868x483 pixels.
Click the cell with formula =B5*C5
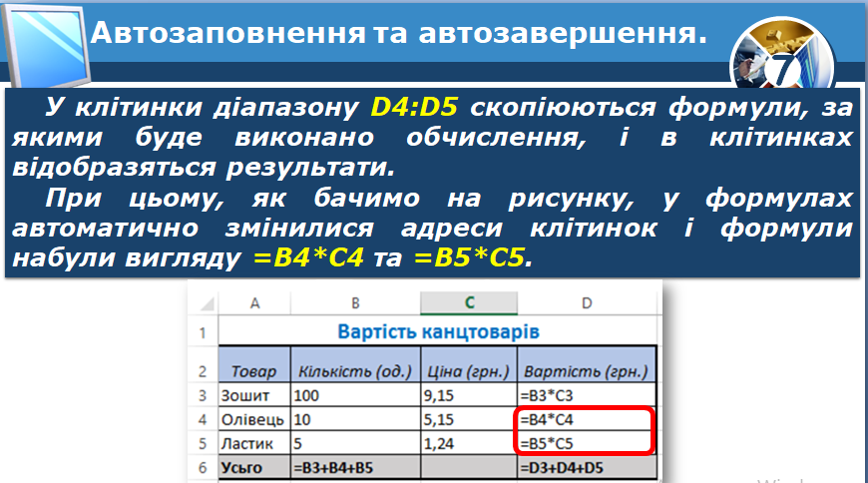[x=587, y=444]
